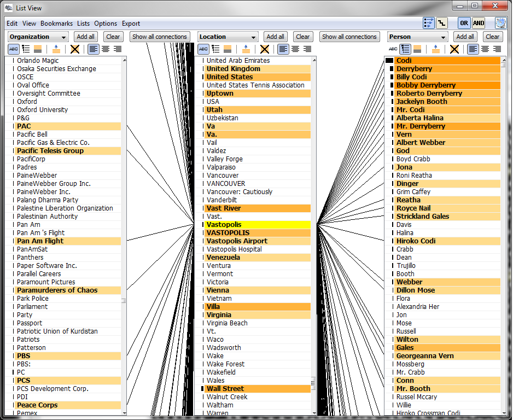Screen dimensions: 513x420
Task: Click Add all button for Organization list
Action: (85, 37)
